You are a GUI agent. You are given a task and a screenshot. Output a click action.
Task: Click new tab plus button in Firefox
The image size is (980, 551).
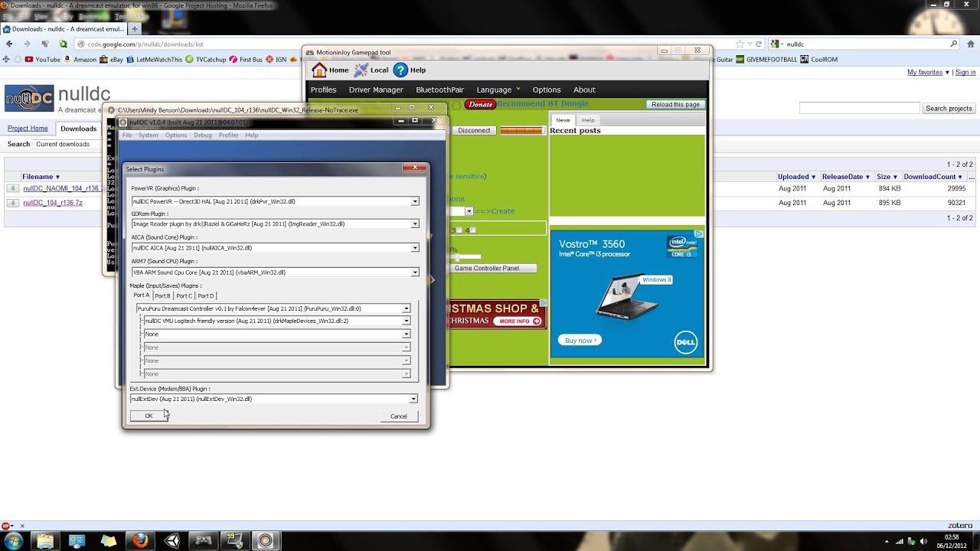coord(135,29)
